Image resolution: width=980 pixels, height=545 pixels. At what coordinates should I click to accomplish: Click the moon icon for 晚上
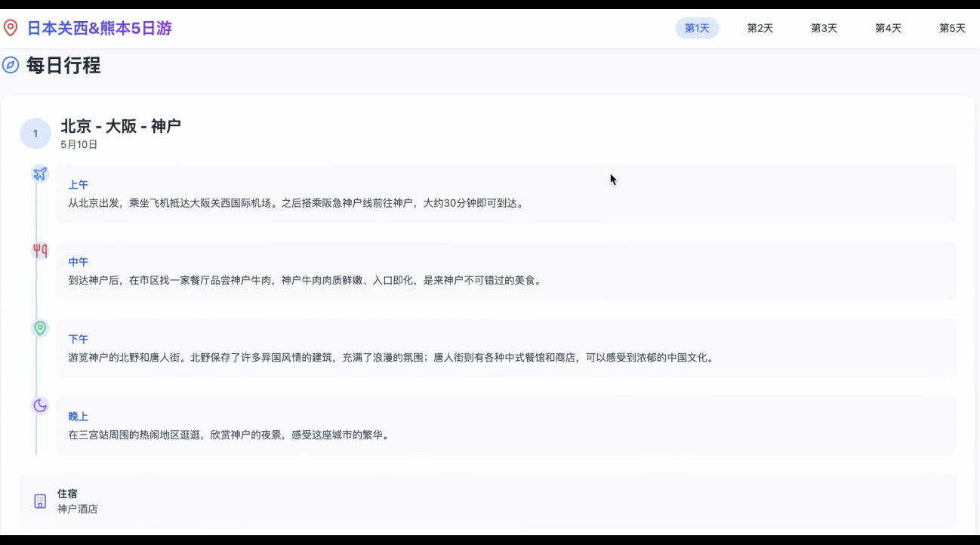[x=40, y=405]
